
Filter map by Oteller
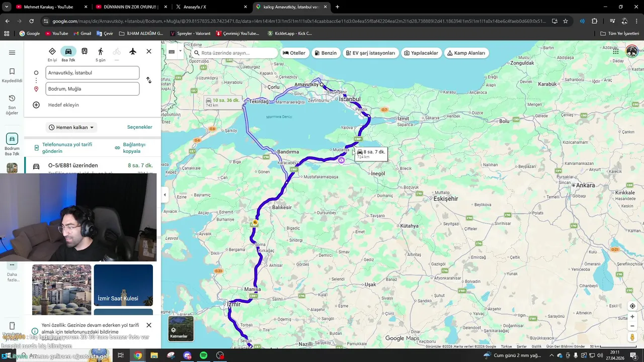click(x=294, y=53)
